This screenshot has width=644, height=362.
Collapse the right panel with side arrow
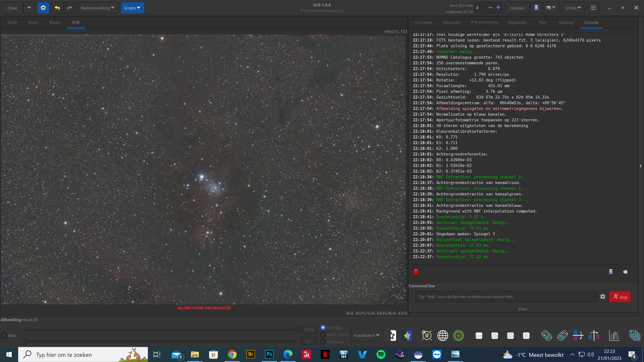641,166
